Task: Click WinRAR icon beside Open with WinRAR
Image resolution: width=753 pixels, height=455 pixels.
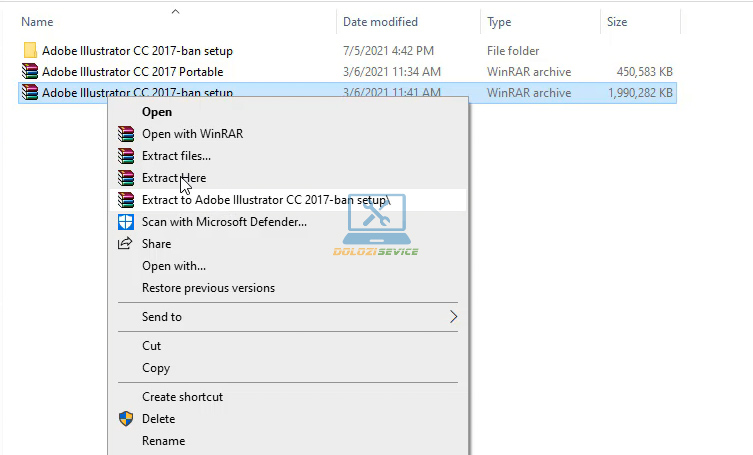Action: [125, 134]
